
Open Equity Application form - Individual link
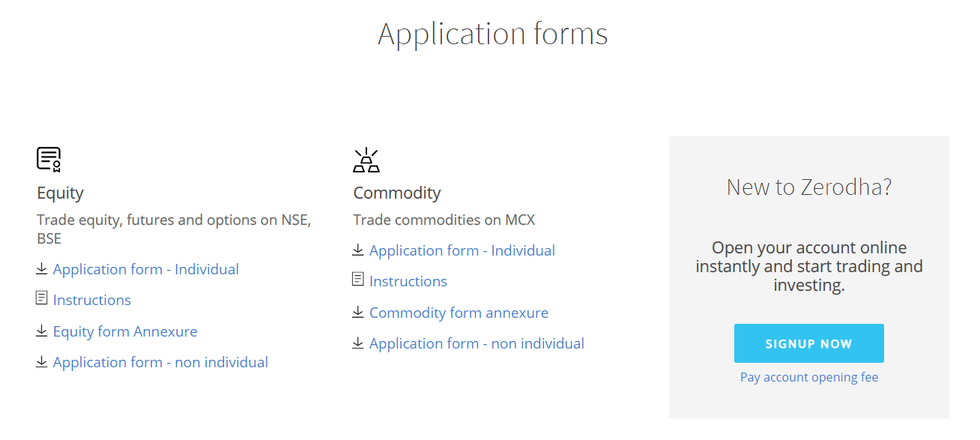click(146, 269)
